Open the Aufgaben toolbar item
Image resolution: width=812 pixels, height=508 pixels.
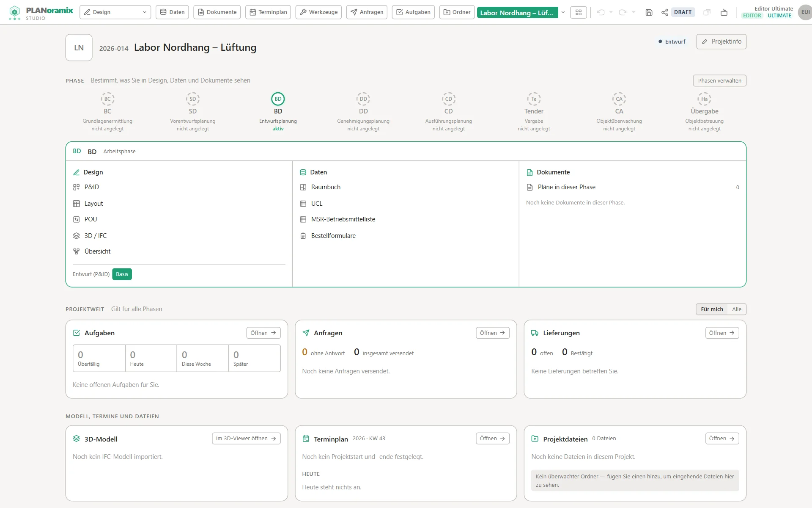(413, 12)
